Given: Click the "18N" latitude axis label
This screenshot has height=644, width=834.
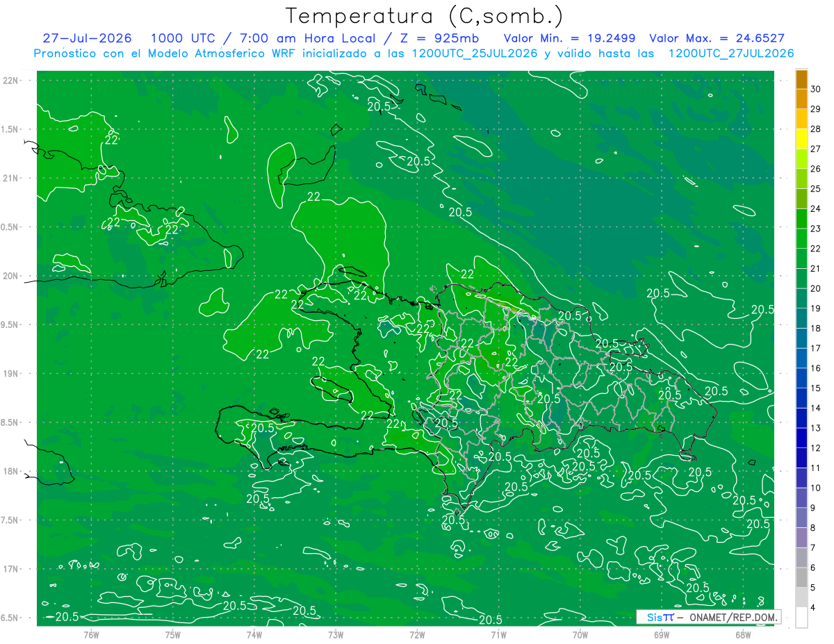Looking at the screenshot, I should [x=12, y=472].
